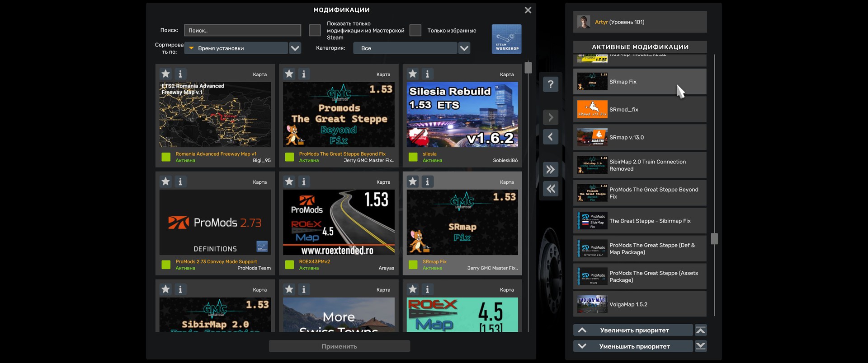Screen dimensions: 868x363
Task: Toggle active state of ROEX43PMv2
Action: click(289, 265)
